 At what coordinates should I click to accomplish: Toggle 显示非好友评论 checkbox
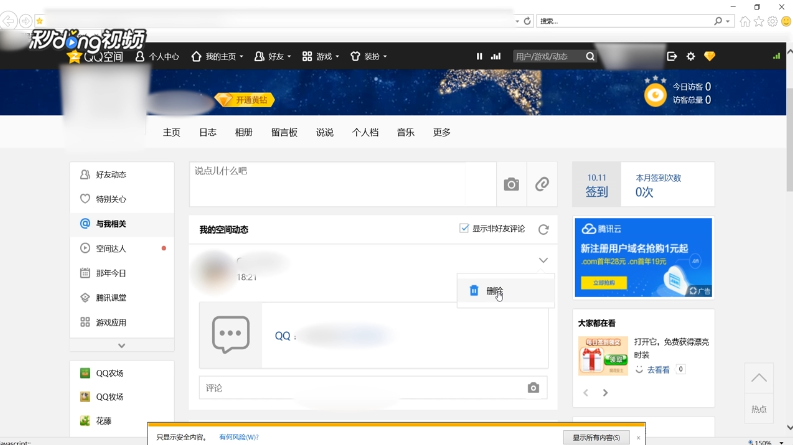tap(464, 229)
